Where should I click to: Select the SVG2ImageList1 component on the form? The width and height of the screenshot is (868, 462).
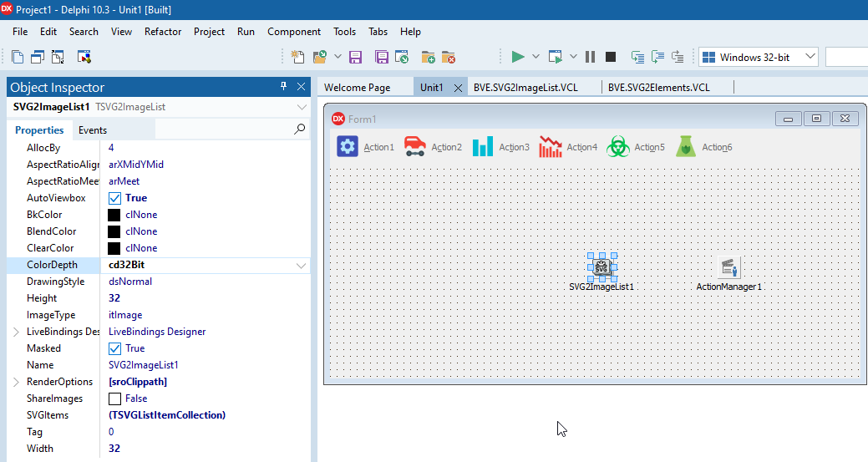point(602,267)
